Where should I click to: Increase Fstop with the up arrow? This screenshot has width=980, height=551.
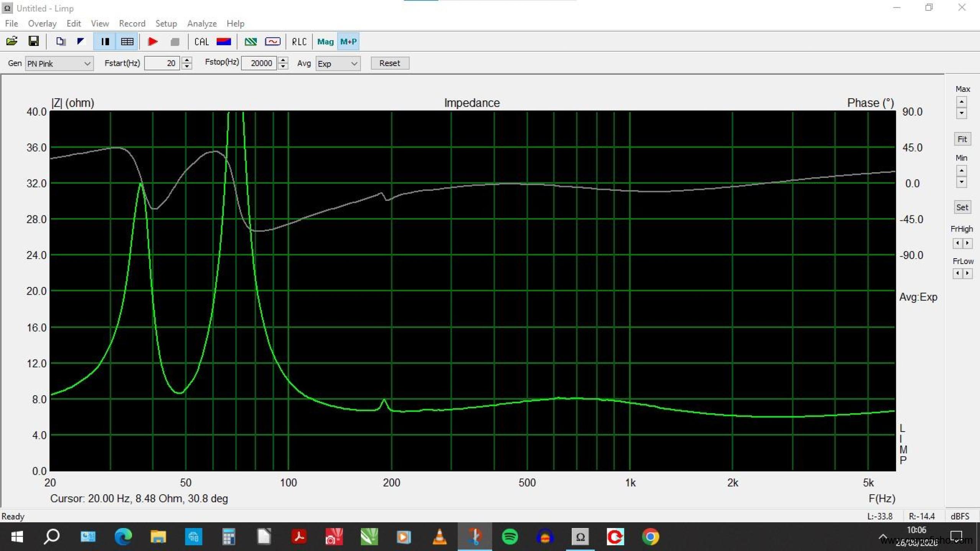(x=283, y=60)
